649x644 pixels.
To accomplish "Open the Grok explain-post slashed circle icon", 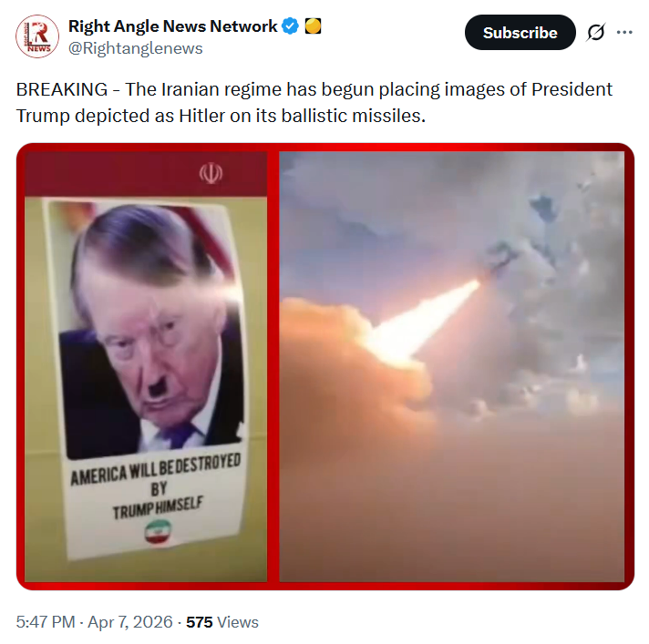I will [595, 32].
